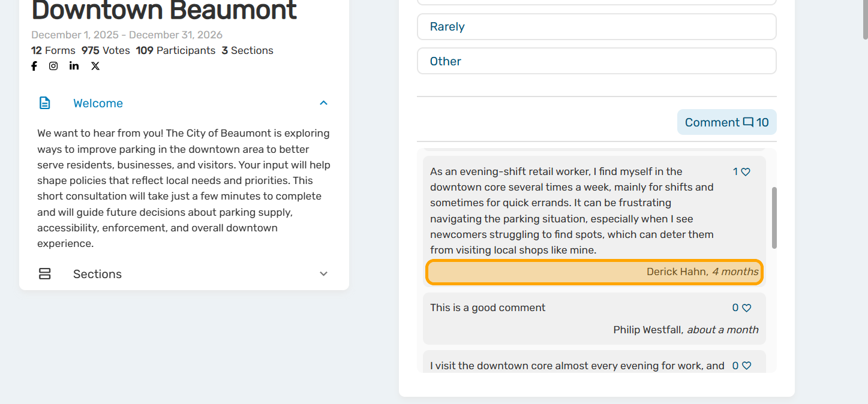Click the comment list scrollbar thumb
Screen dimensions: 868x404
tap(774, 218)
